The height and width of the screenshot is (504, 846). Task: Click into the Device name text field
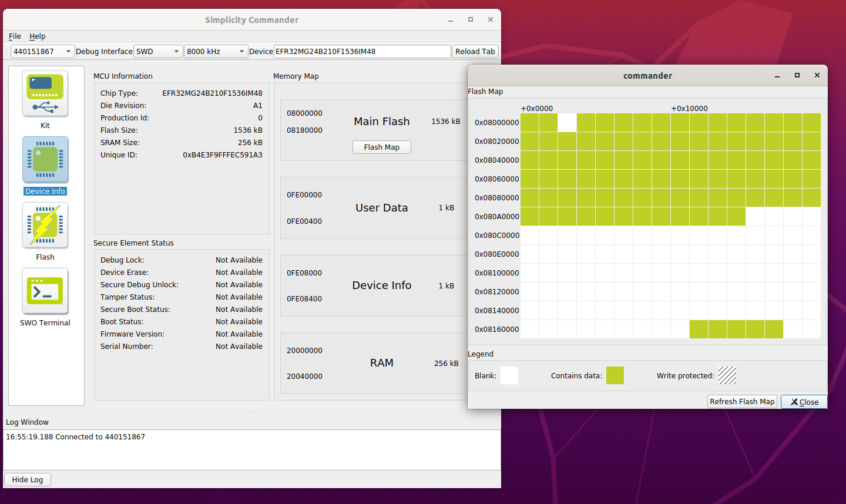click(362, 52)
